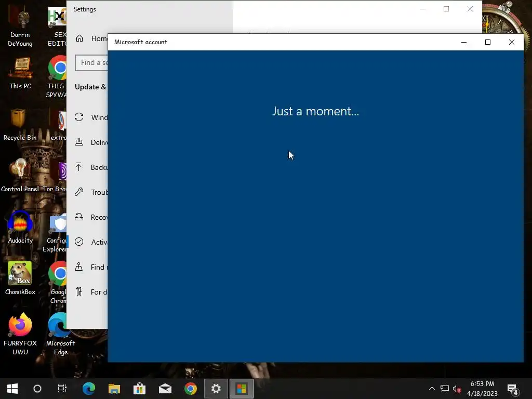Open the clock showing 6:53 PM

coord(482,389)
